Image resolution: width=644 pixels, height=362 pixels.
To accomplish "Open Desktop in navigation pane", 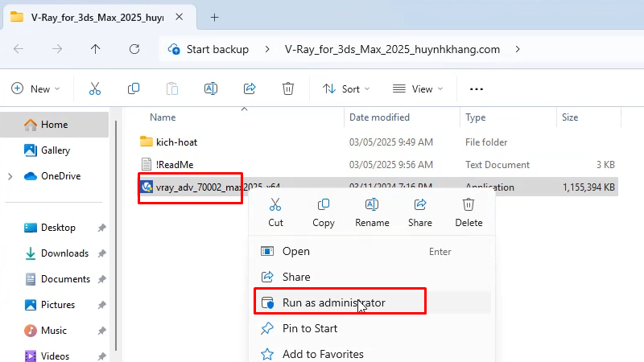I will click(x=58, y=228).
